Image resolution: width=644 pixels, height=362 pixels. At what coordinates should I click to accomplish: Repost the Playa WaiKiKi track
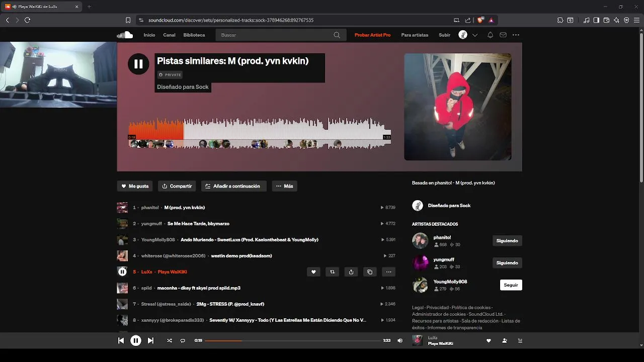332,272
